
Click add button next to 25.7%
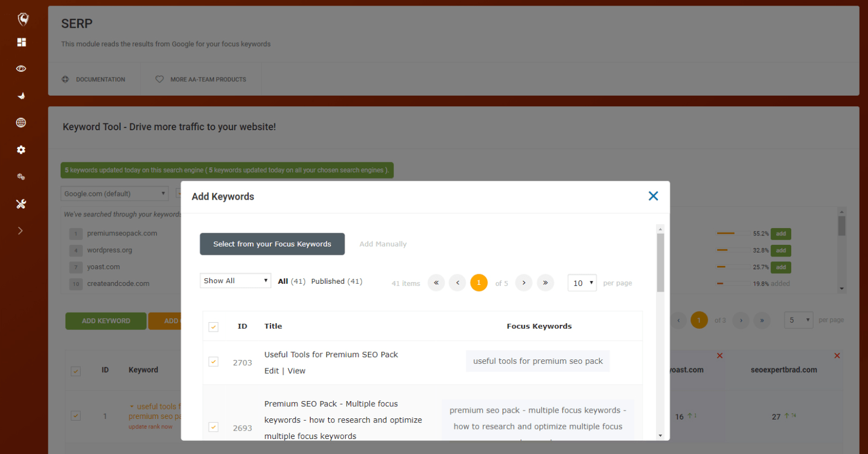click(781, 267)
